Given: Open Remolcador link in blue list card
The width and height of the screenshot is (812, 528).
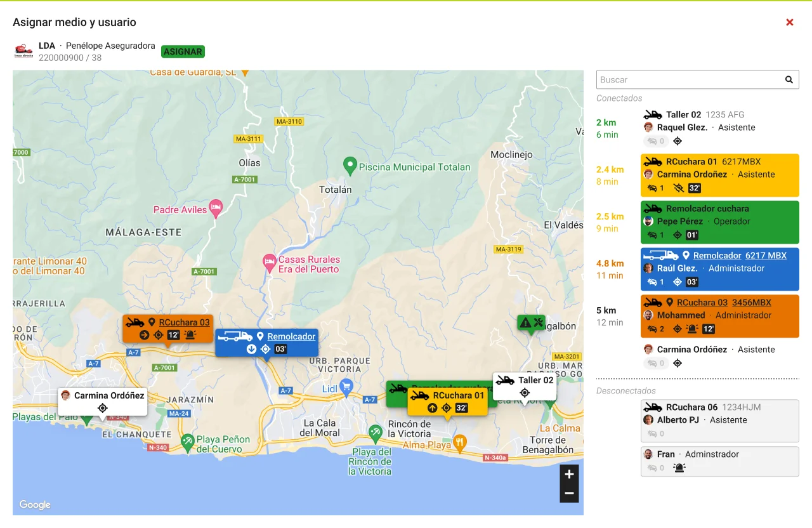Looking at the screenshot, I should click(717, 256).
